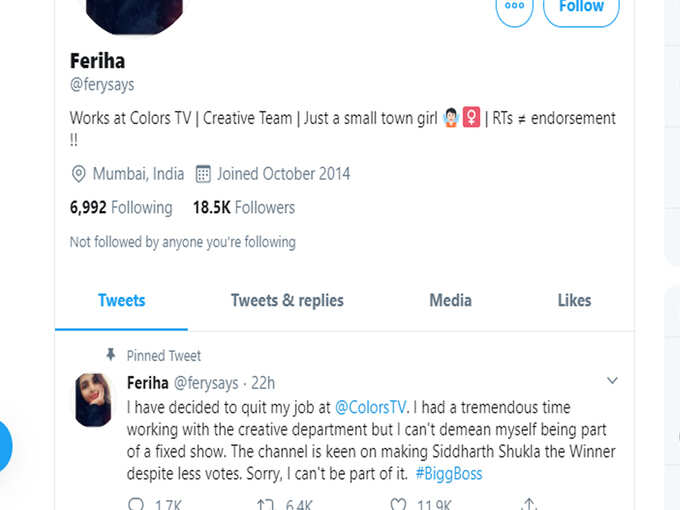Click the @ColorsTV mention link
680x510 pixels.
371,407
